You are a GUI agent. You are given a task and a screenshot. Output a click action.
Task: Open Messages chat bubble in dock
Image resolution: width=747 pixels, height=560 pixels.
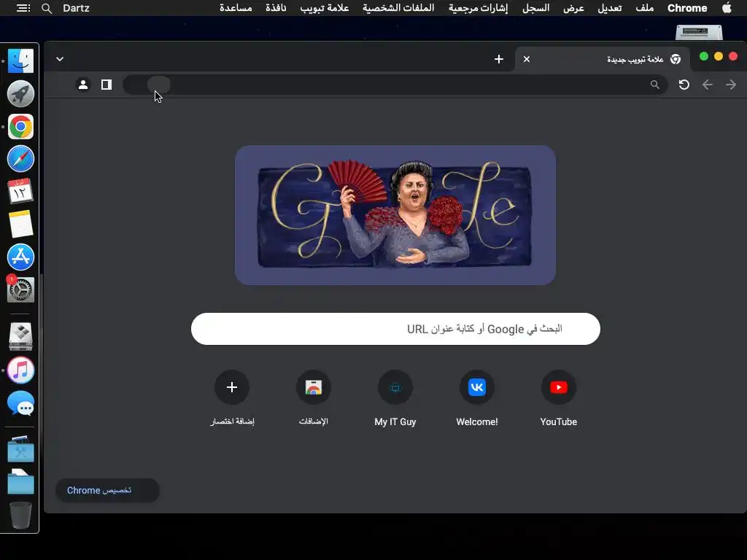pyautogui.click(x=20, y=404)
